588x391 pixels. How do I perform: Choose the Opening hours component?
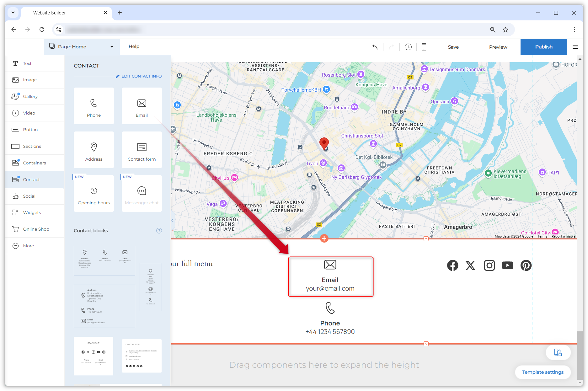[94, 194]
